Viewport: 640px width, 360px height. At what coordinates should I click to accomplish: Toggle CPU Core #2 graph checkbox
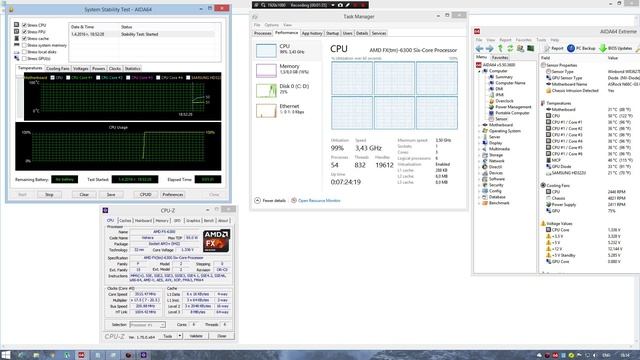[x=98, y=78]
